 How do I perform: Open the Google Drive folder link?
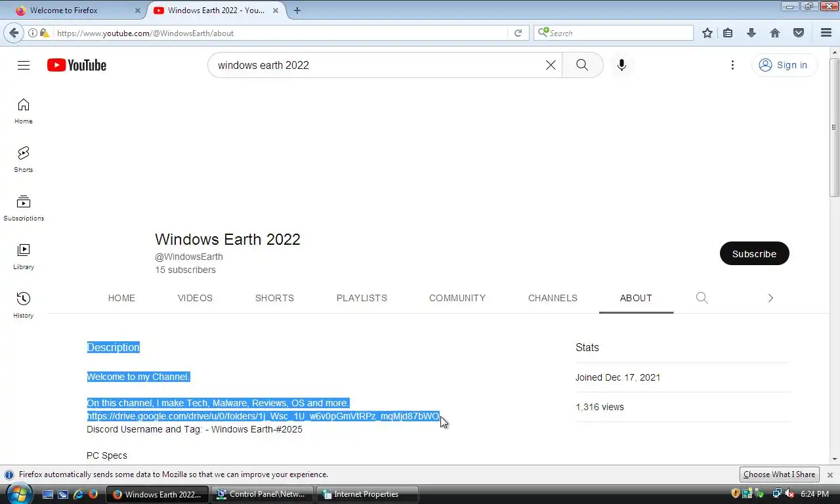[x=263, y=416]
